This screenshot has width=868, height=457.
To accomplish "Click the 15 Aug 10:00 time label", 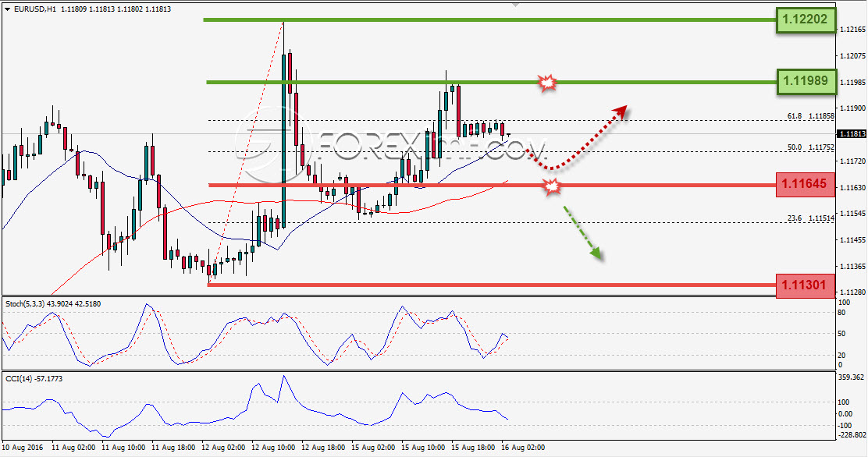I will click(x=423, y=447).
